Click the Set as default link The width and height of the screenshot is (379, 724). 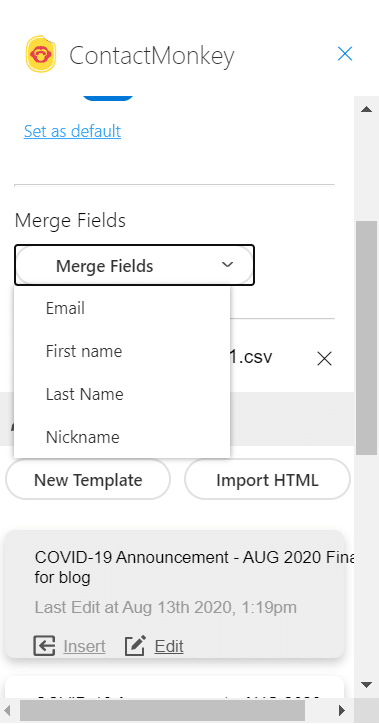(72, 131)
